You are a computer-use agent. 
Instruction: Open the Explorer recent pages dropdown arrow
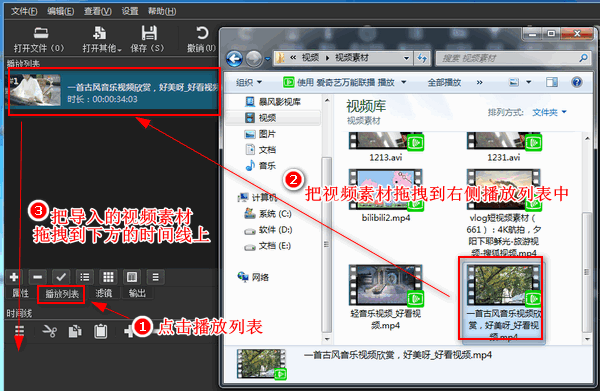tap(267, 59)
